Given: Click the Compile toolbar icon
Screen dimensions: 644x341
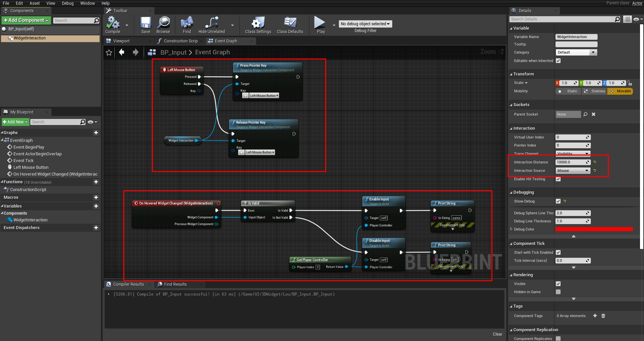Looking at the screenshot, I should click(113, 25).
